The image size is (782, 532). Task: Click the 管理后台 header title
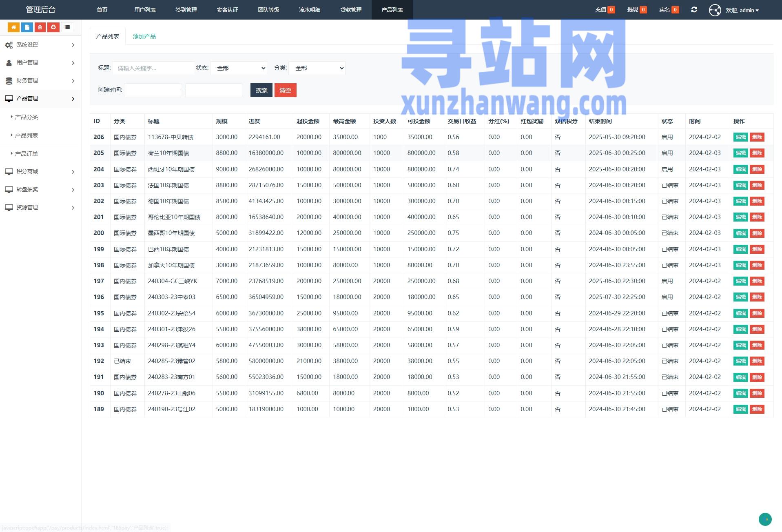click(41, 9)
